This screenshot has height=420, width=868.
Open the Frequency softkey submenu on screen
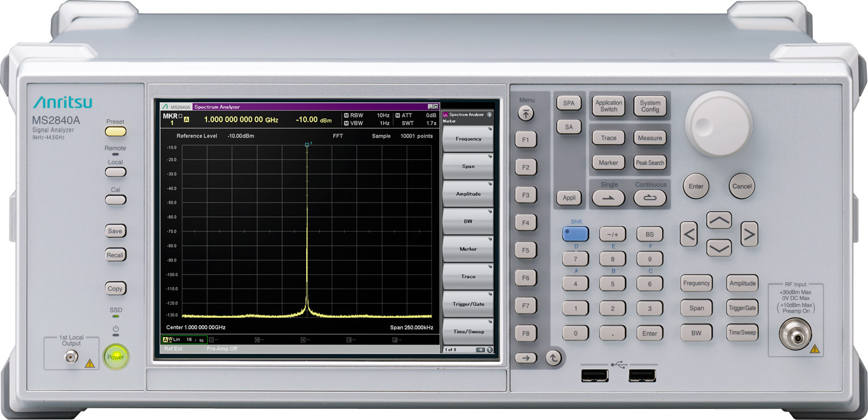point(468,139)
